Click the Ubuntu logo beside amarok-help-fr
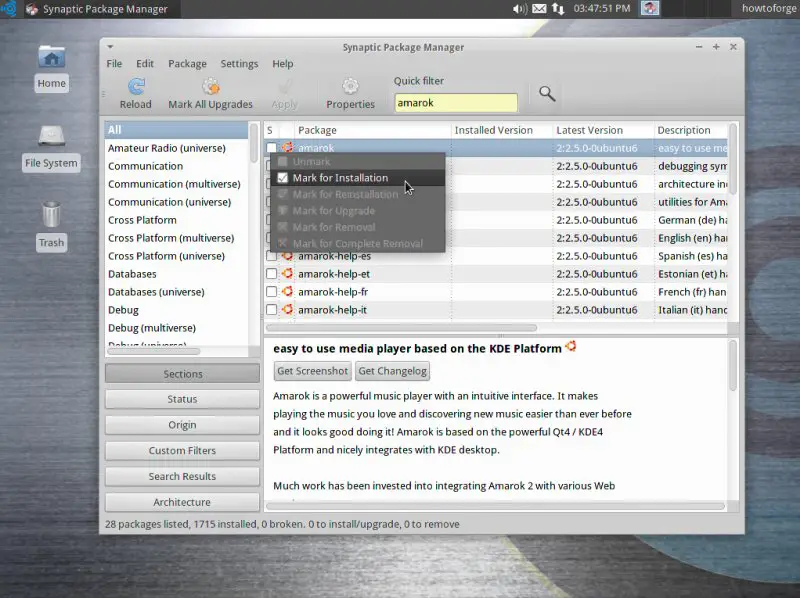The image size is (800, 598). (287, 291)
